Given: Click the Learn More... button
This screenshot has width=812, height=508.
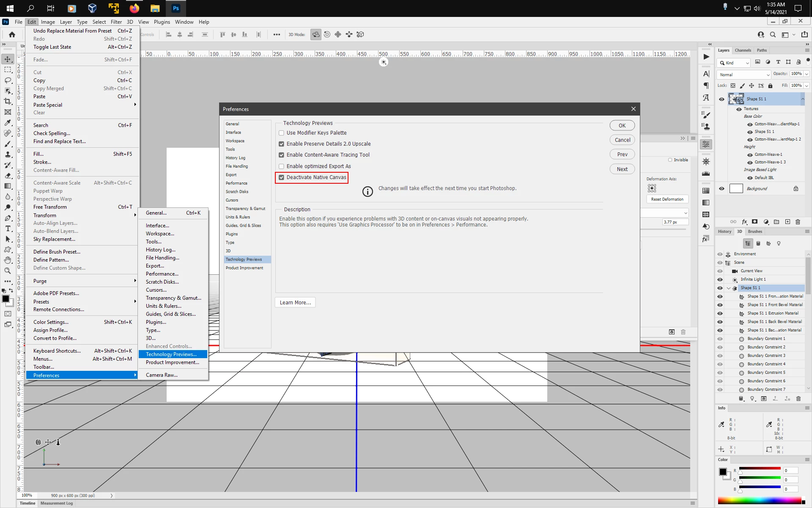Looking at the screenshot, I should click(x=295, y=303).
